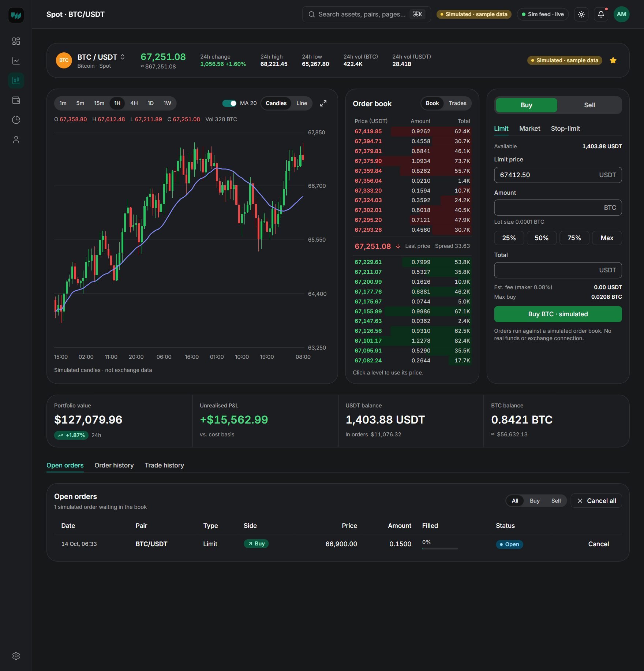This screenshot has height=671, width=644.
Task: Click the X icon on Cancel all
Action: [580, 501]
